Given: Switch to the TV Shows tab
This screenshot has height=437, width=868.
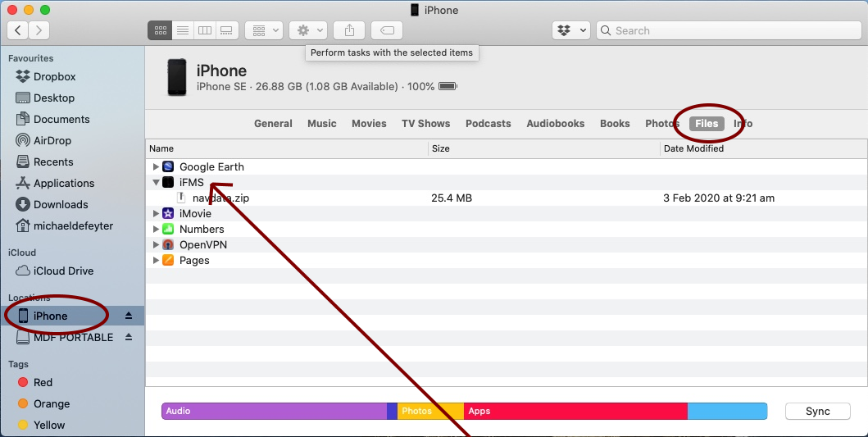Looking at the screenshot, I should [425, 124].
